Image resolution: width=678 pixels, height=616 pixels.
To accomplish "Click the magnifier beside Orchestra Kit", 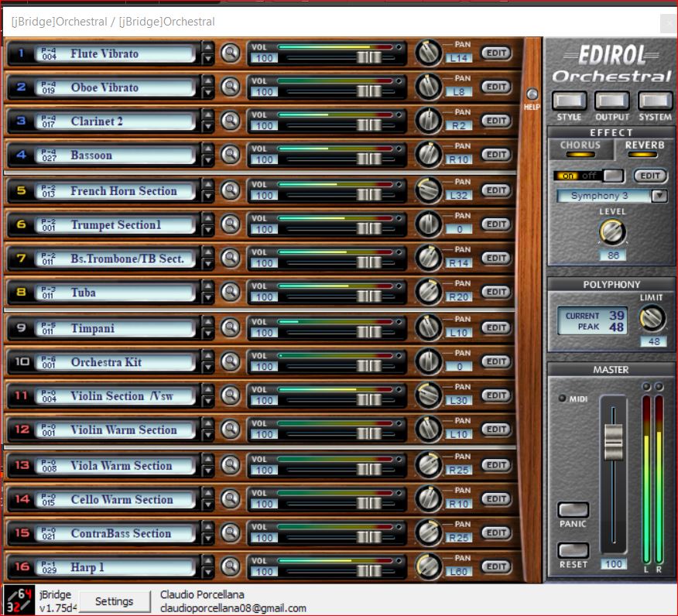I will [231, 361].
